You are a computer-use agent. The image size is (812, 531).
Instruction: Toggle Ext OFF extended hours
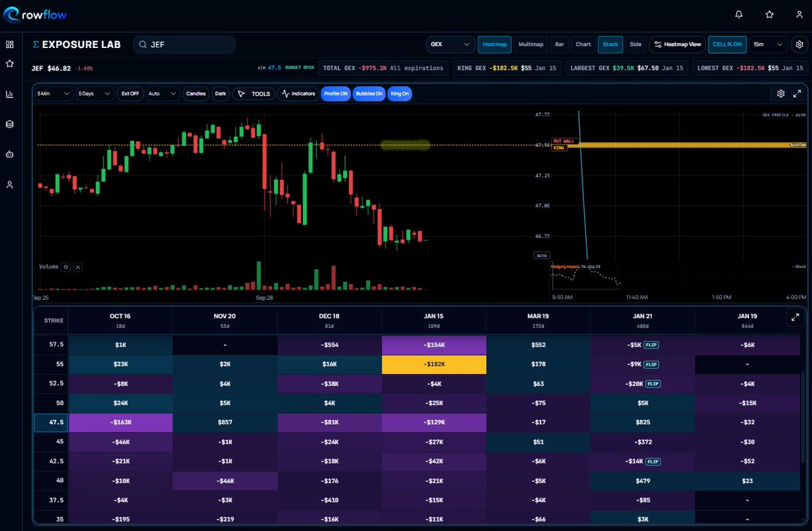(131, 94)
